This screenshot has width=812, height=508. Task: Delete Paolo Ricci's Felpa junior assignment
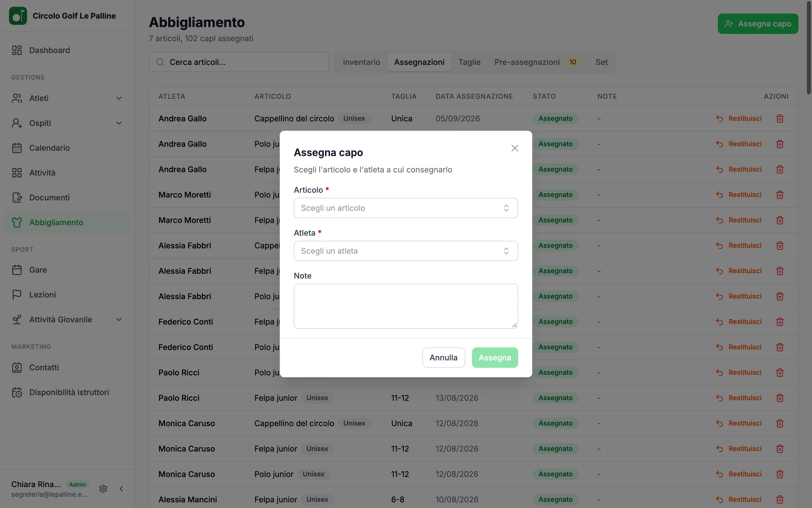point(780,398)
